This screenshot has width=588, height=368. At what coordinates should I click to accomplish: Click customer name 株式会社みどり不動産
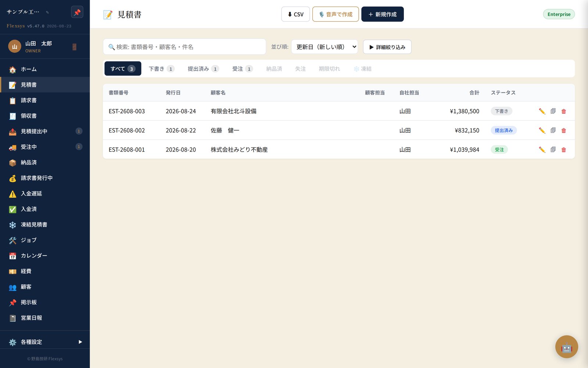(x=239, y=149)
